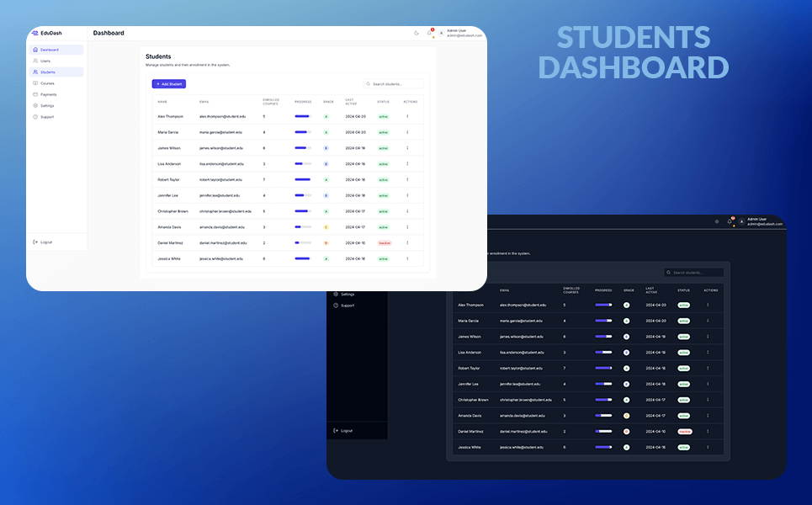Open actions menu for Daniel Martinez in light table

[x=407, y=242]
